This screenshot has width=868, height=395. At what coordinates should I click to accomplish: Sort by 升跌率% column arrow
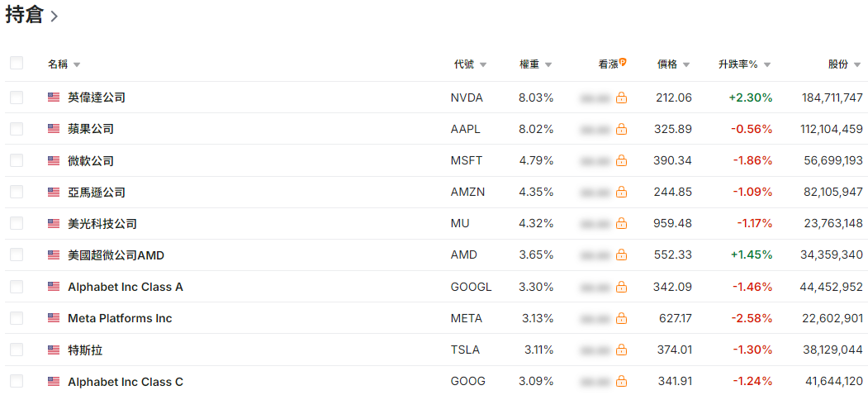pos(766,64)
